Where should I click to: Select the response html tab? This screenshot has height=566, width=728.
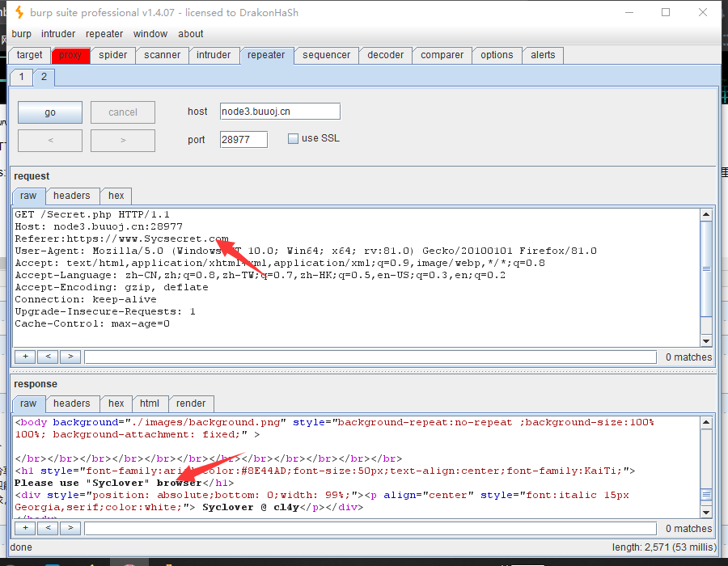click(150, 403)
